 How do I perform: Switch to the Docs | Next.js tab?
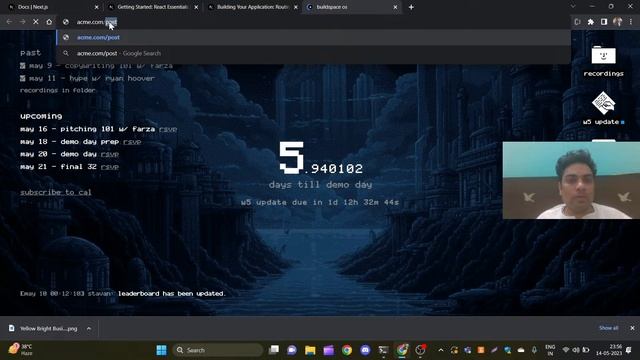coord(52,7)
